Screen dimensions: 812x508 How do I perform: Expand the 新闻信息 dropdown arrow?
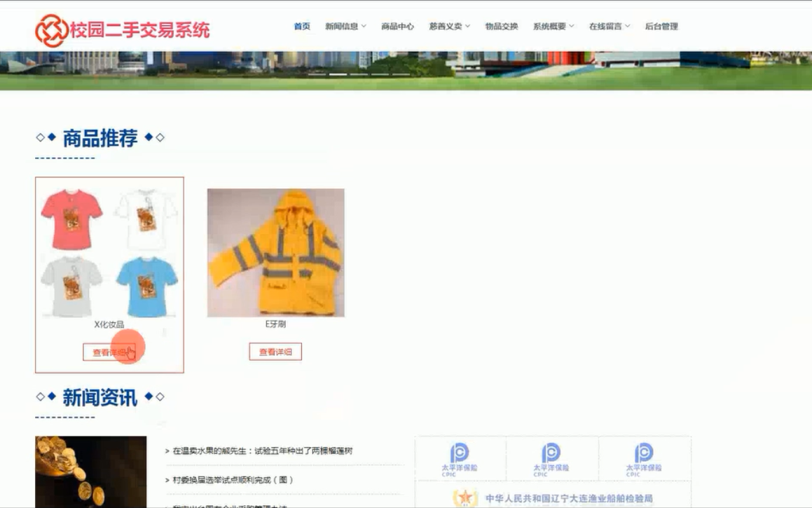[364, 26]
